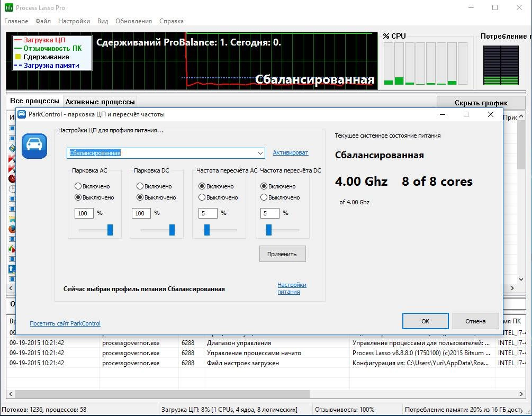Enable Парковка DC with the Включено radio

[154, 186]
